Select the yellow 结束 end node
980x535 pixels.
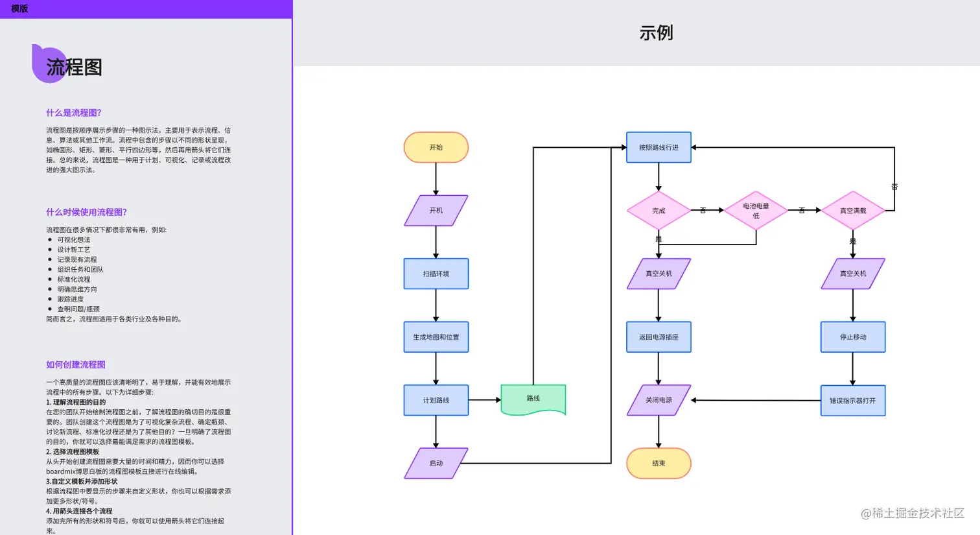coord(659,463)
